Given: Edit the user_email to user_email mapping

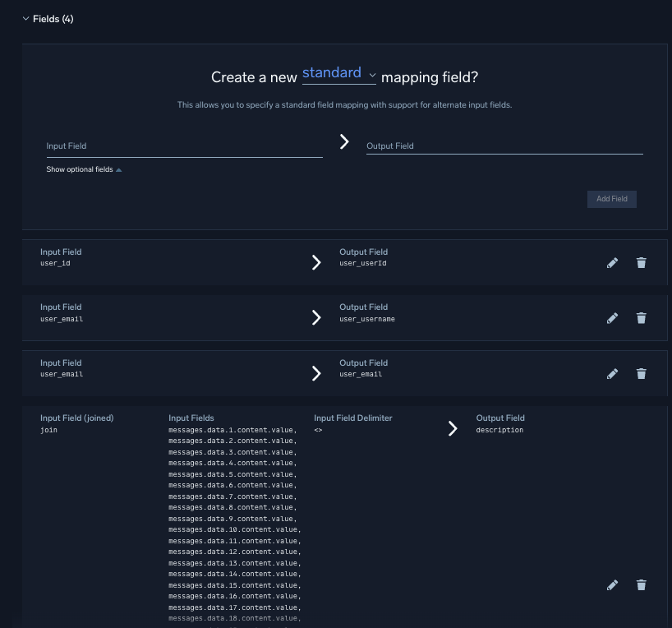Looking at the screenshot, I should coord(612,374).
